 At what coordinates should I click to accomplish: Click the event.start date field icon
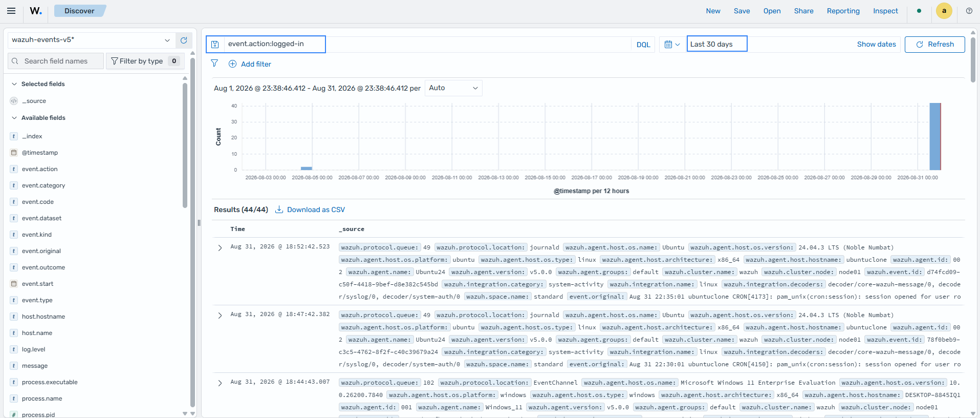14,284
